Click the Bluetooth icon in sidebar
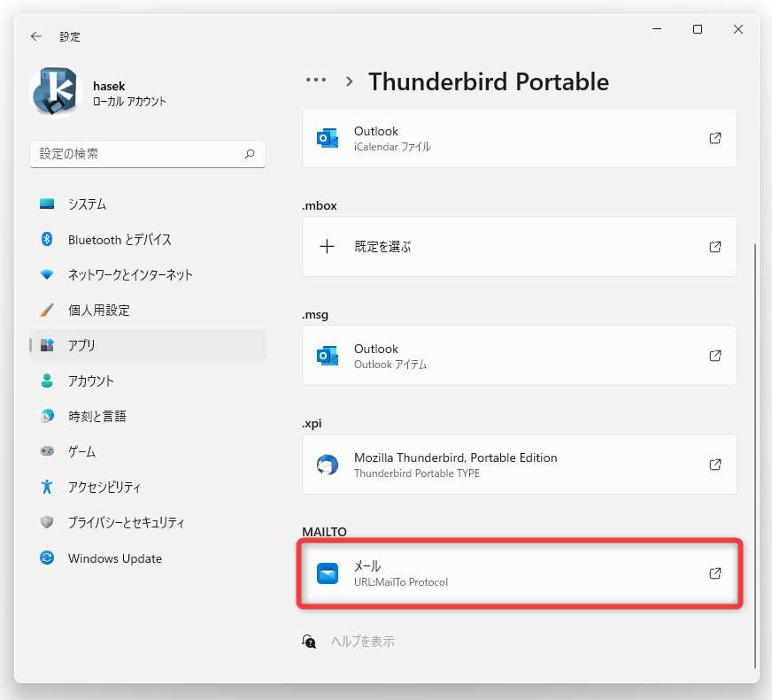The image size is (772, 700). click(47, 239)
